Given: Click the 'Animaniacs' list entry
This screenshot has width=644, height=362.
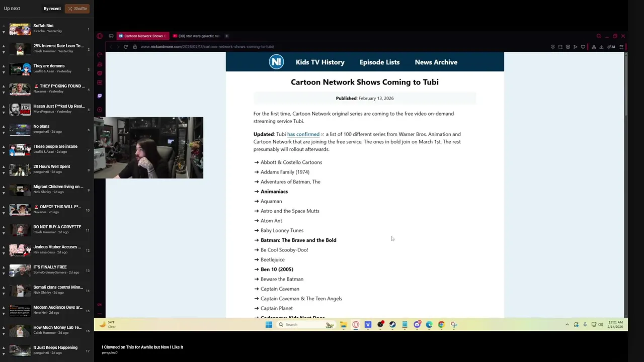Looking at the screenshot, I should click(x=274, y=192).
